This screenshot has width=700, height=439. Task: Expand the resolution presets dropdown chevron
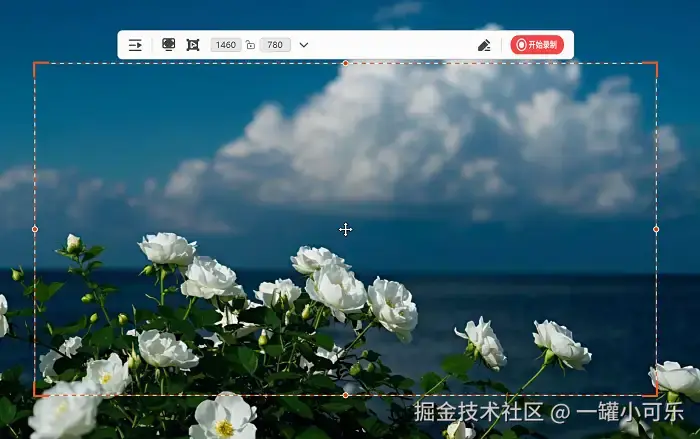304,45
